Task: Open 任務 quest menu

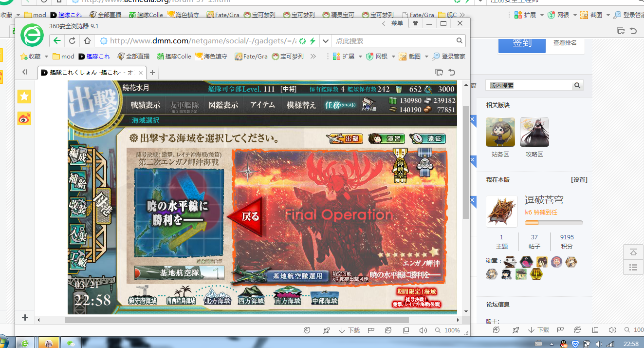Action: 340,105
